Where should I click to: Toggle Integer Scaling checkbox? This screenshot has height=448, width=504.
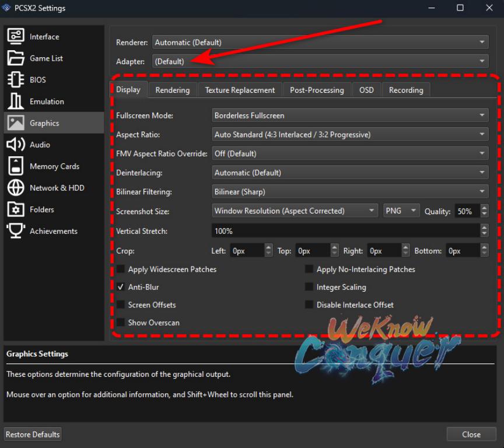pyautogui.click(x=309, y=287)
